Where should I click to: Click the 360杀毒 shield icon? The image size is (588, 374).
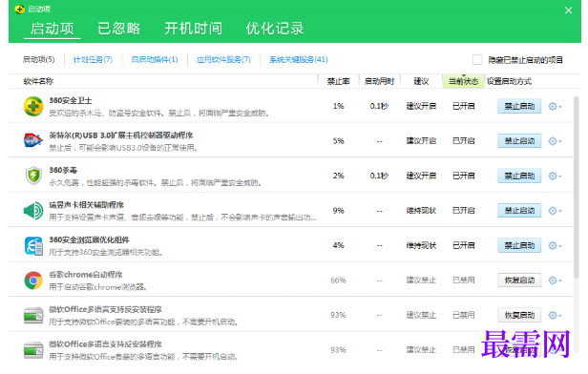[33, 176]
